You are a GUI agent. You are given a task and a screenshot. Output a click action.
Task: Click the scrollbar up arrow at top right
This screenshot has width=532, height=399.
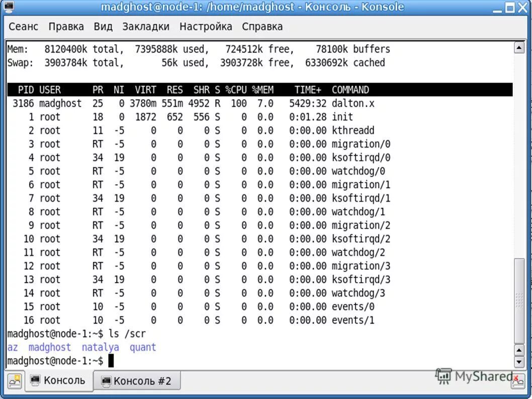click(519, 48)
